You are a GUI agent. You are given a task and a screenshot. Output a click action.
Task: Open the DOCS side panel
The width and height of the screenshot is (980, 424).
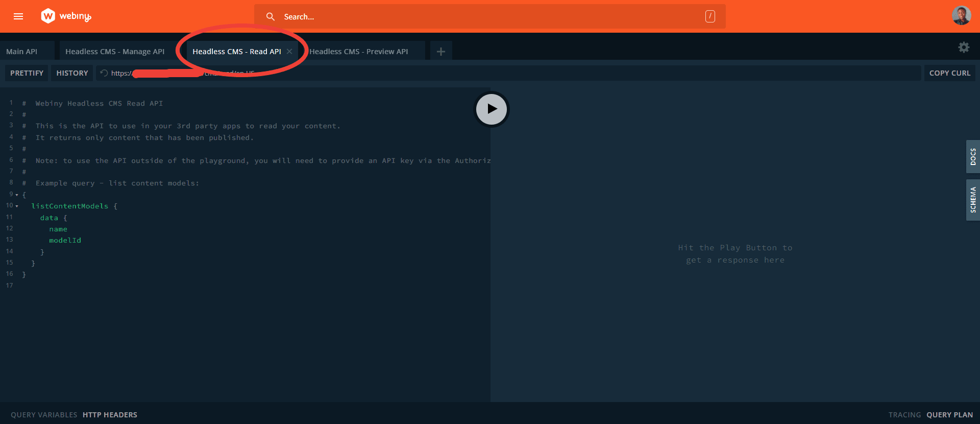973,156
